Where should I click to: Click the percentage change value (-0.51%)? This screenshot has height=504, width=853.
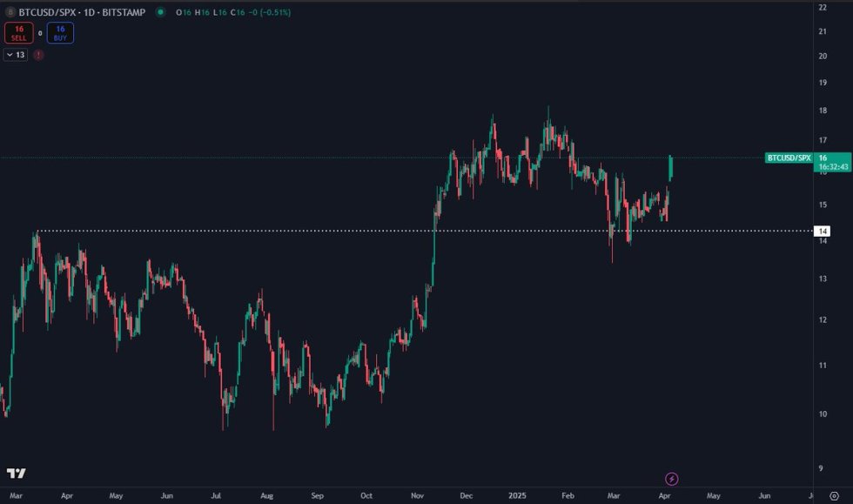coord(275,11)
